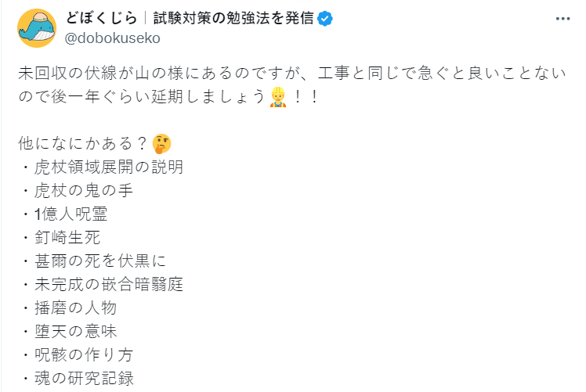The height and width of the screenshot is (392, 586).
Task: Click the thinking face emoji
Action: 161,144
